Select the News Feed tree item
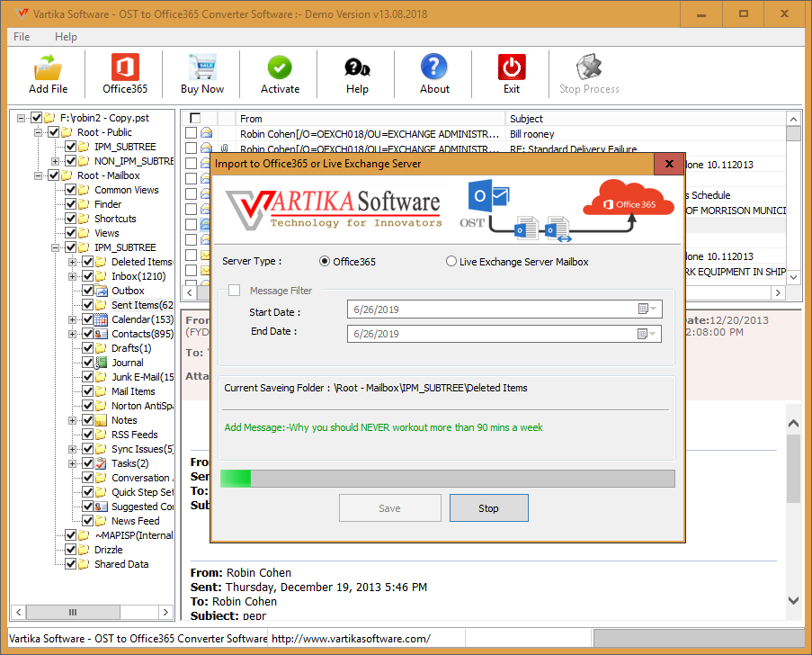The image size is (812, 655). (135, 521)
